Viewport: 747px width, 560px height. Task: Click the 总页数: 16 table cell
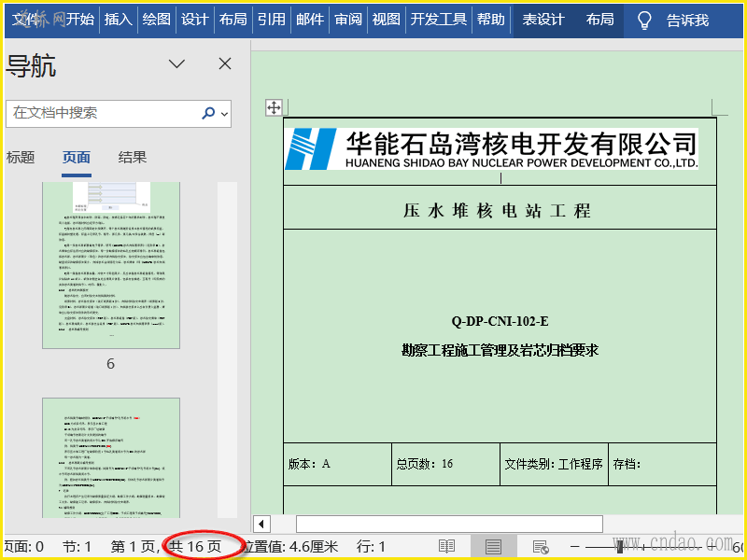[446, 464]
